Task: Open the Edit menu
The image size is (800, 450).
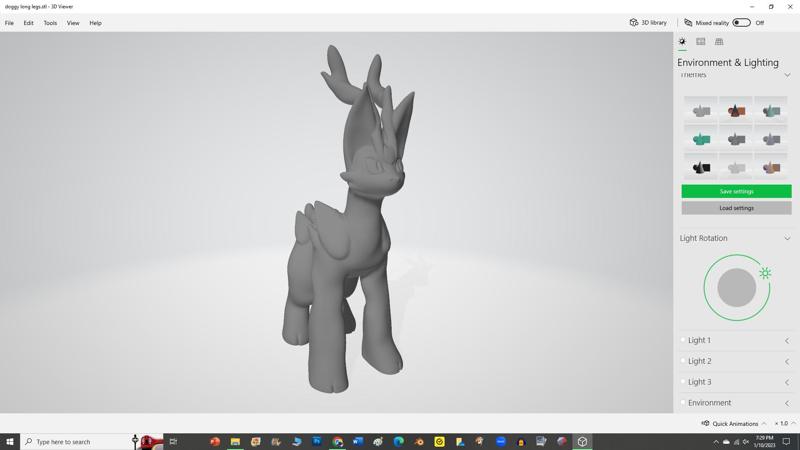Action: [x=29, y=23]
